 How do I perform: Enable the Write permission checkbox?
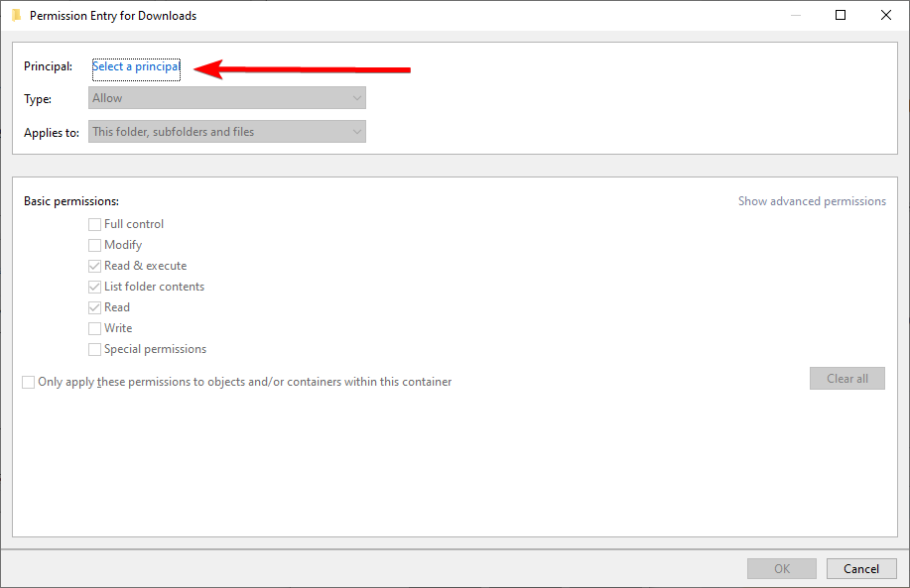click(95, 329)
